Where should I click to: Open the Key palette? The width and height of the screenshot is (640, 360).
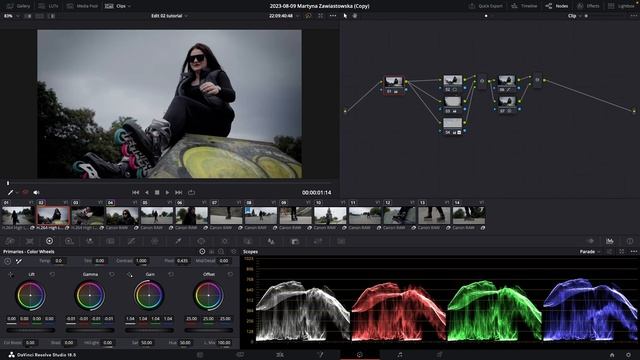coord(295,241)
